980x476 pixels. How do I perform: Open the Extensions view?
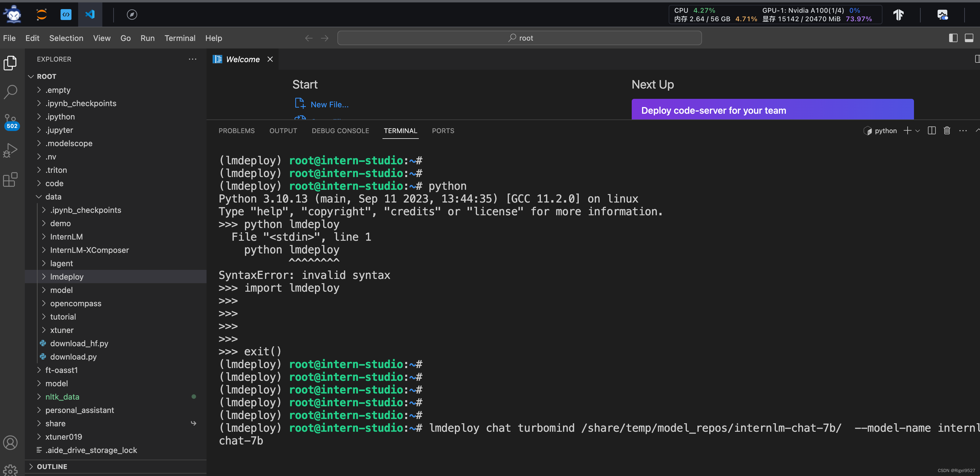click(10, 179)
